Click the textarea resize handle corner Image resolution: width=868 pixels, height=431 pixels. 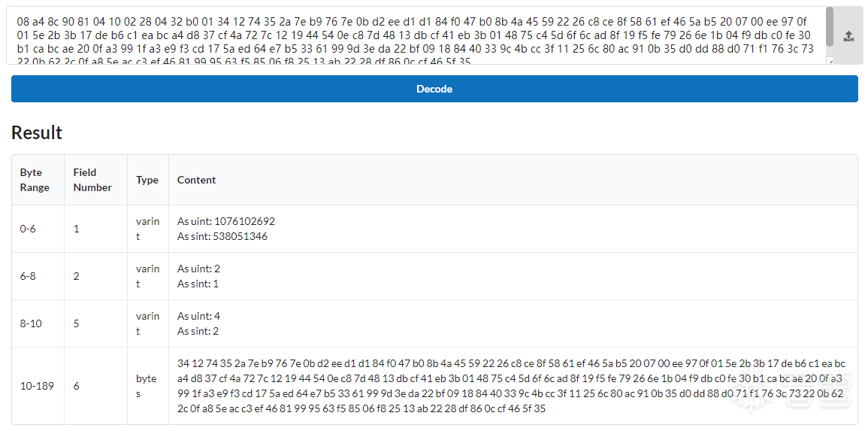(x=830, y=61)
